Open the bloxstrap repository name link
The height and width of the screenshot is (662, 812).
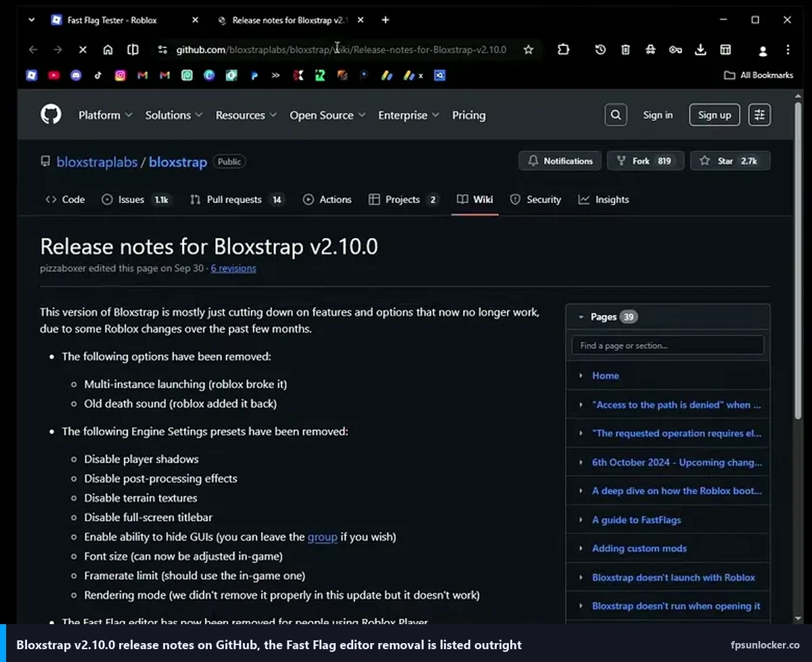pyautogui.click(x=178, y=162)
